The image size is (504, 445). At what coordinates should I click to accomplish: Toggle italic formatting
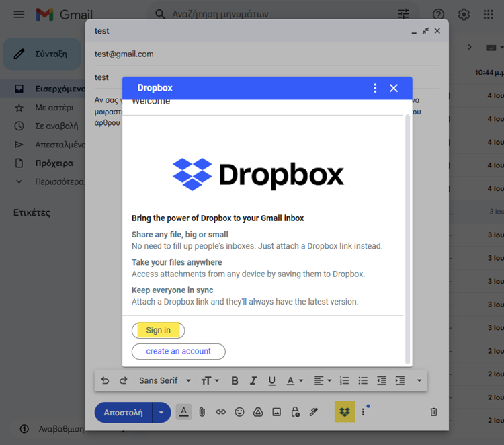tap(253, 380)
